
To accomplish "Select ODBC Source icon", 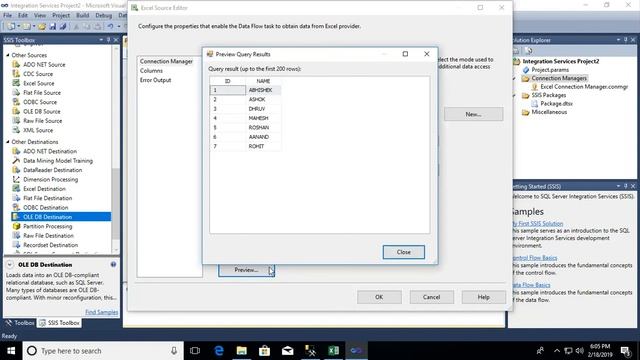I will [16, 102].
